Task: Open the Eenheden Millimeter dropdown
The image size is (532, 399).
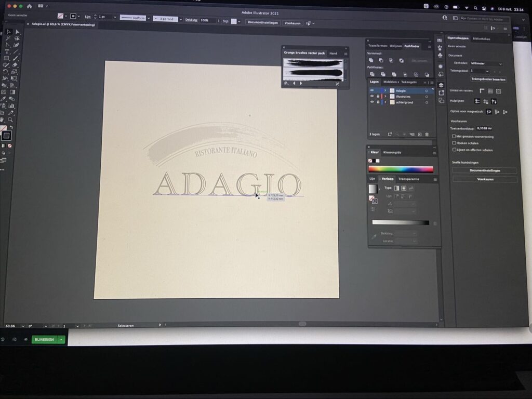Action: coord(485,63)
